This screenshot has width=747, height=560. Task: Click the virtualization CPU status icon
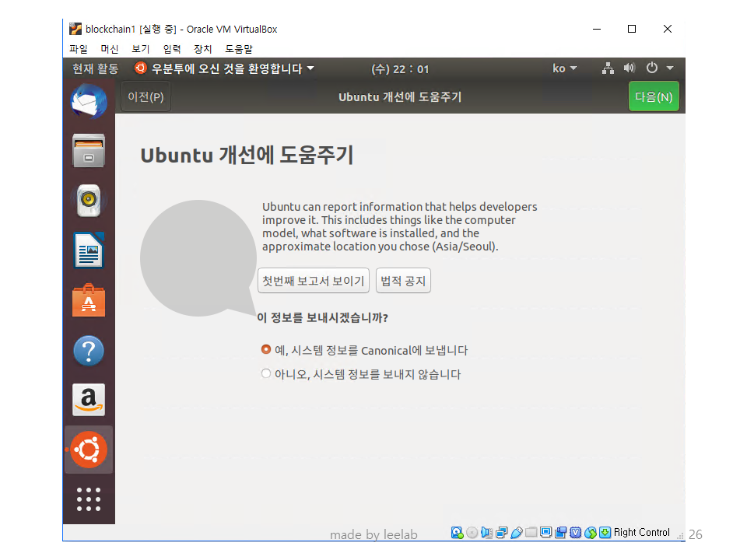click(x=576, y=533)
